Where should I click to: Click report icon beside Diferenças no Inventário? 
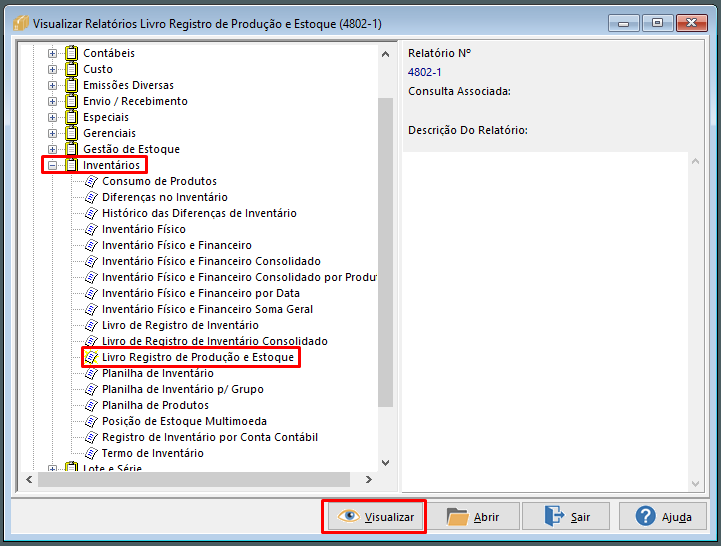(92, 197)
